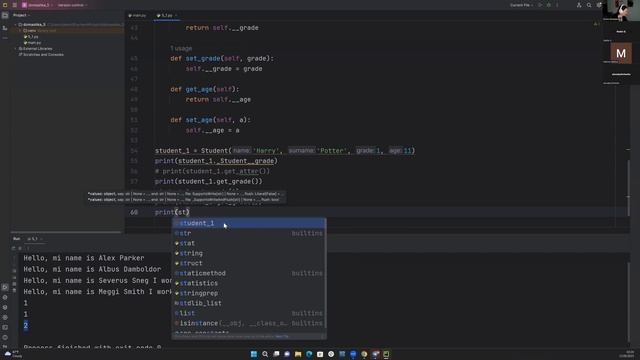Screen dimensions: 640x360
Task: Choose student_1 from the completion list
Action: [249, 223]
